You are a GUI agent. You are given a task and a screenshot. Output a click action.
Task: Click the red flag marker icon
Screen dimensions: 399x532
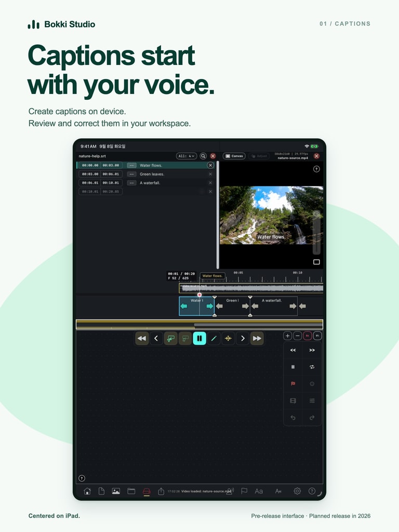[x=293, y=384]
